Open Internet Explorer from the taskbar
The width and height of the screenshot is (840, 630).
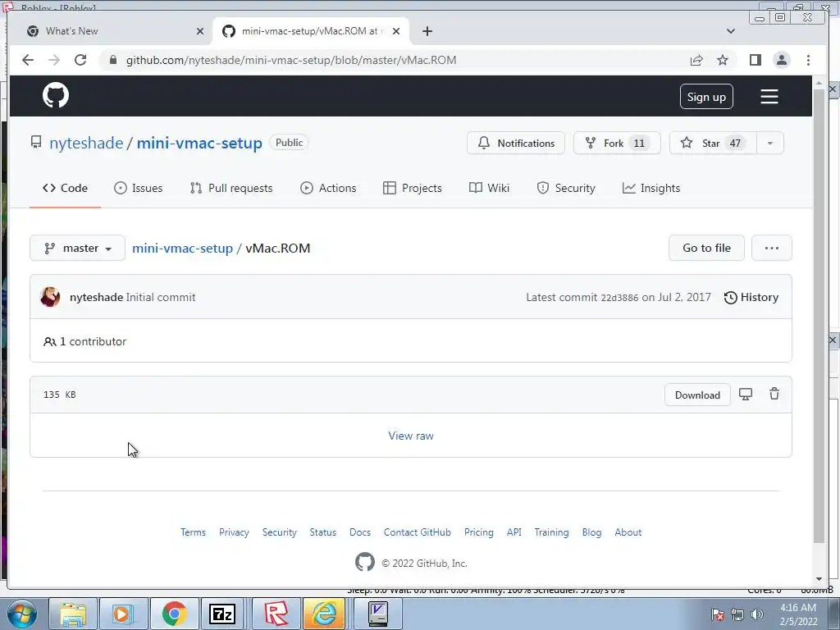click(x=325, y=614)
